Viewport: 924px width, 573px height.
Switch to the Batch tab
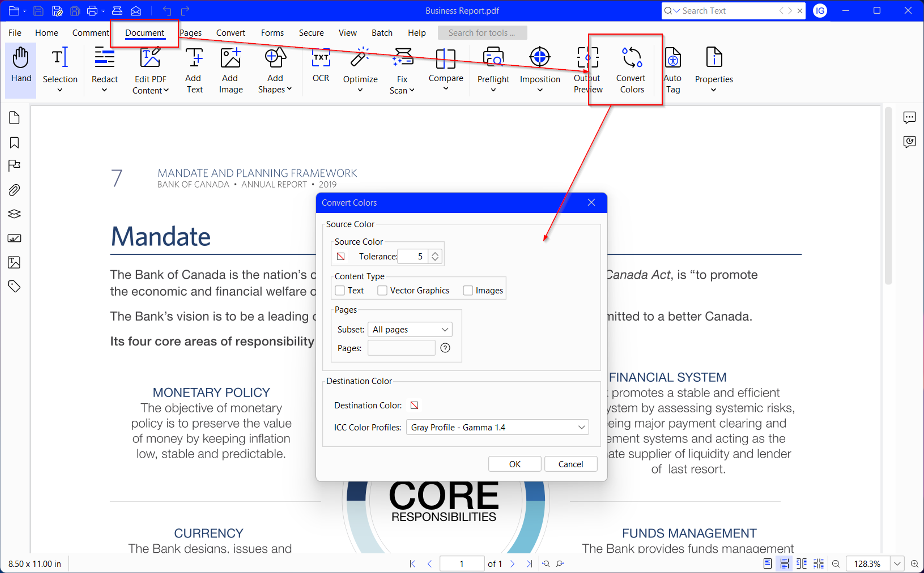(x=382, y=33)
